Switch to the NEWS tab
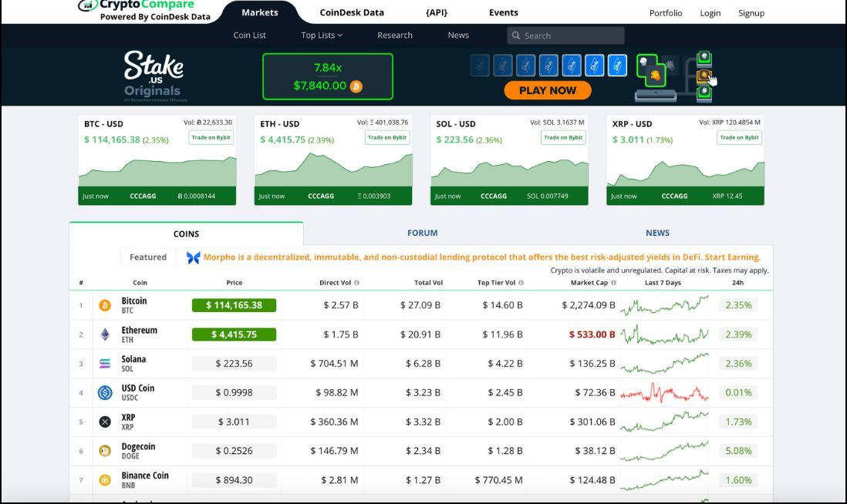847x504 pixels. click(x=657, y=233)
